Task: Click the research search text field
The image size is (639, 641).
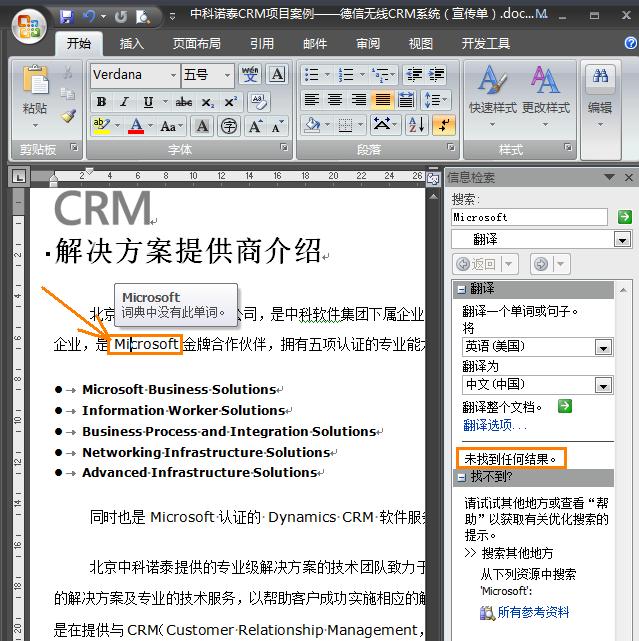Action: click(529, 217)
